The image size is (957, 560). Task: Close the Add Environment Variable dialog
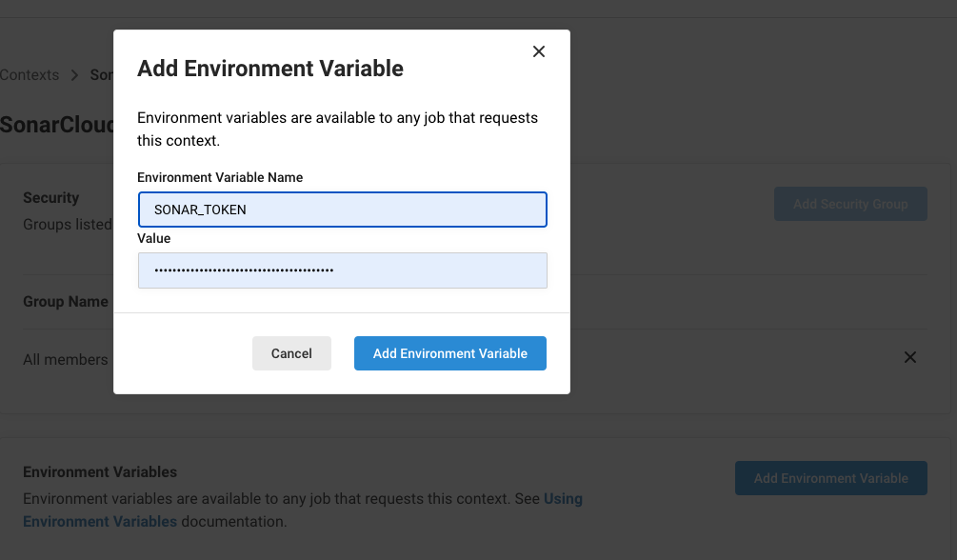[539, 51]
